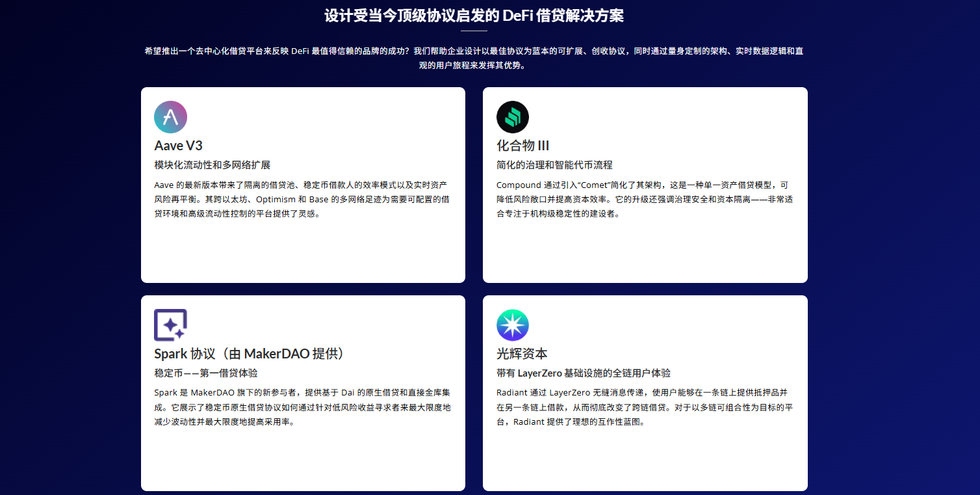Click the Compound description paragraph mentioning Comet
Screen dimensions: 980x495
point(644,199)
